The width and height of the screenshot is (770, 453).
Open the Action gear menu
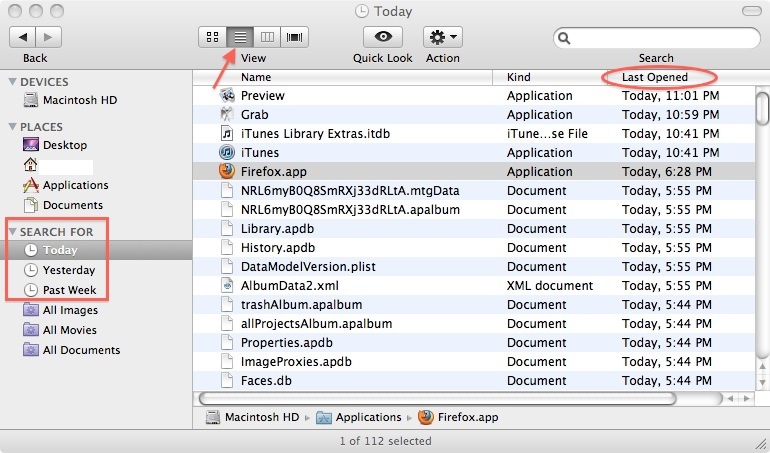(442, 37)
